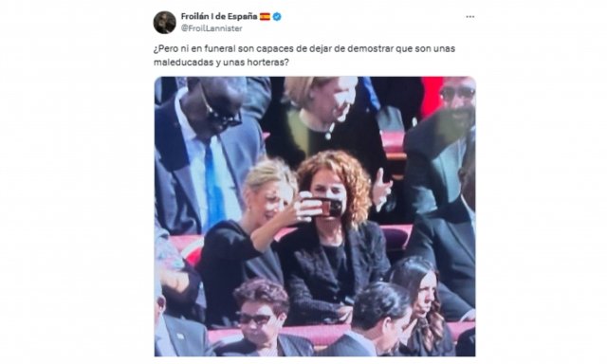The image size is (607, 364).
Task: Click the blue verified badge icon
Action: click(x=277, y=17)
